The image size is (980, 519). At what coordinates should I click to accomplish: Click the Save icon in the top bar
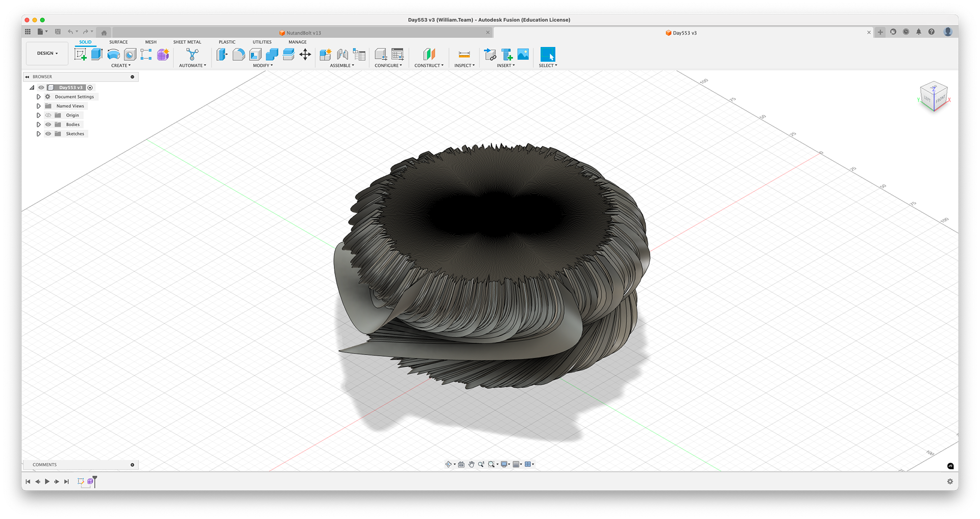(x=58, y=32)
